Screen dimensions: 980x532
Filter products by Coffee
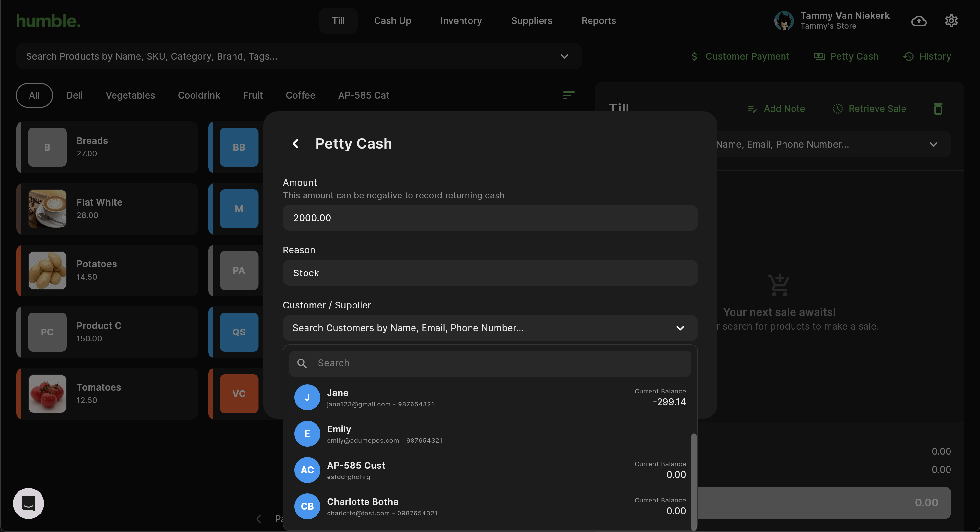(x=300, y=95)
